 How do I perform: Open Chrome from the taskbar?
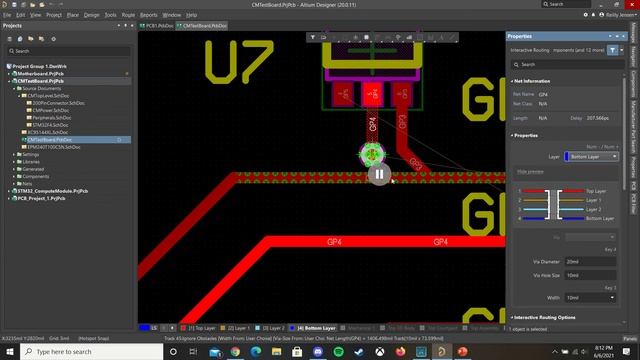(235, 351)
